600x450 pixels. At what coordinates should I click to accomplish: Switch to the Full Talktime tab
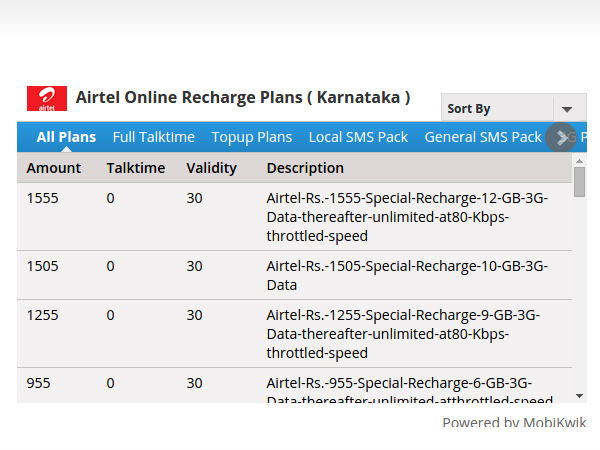pyautogui.click(x=153, y=137)
